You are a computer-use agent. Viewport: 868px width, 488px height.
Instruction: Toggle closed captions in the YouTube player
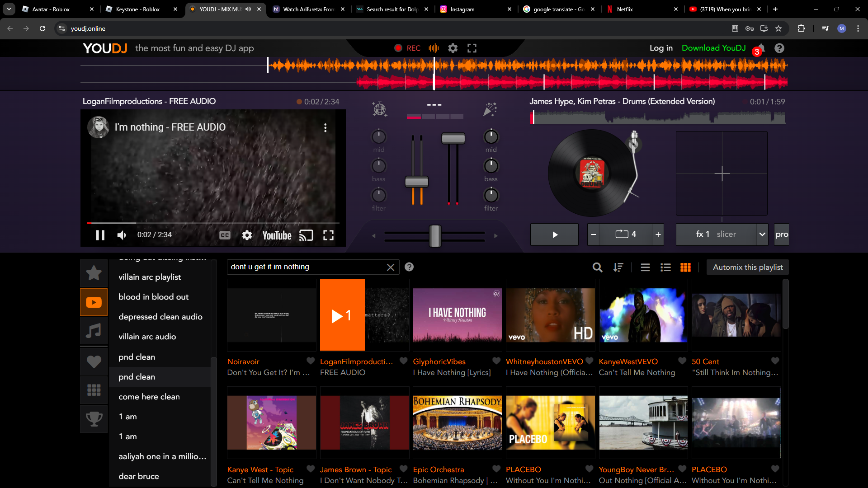tap(225, 235)
